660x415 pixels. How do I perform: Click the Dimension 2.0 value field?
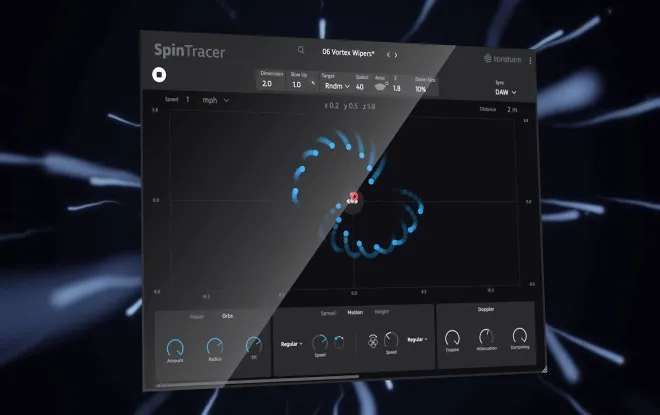point(267,84)
